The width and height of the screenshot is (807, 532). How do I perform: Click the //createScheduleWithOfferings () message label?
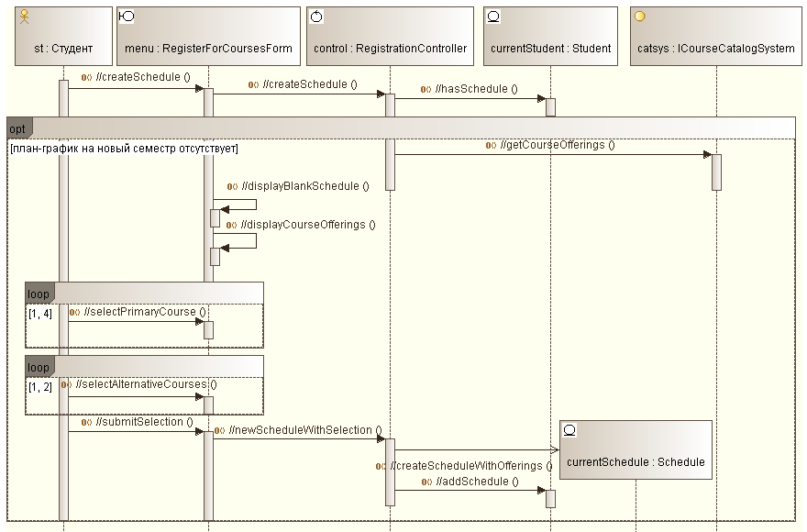[x=471, y=466]
